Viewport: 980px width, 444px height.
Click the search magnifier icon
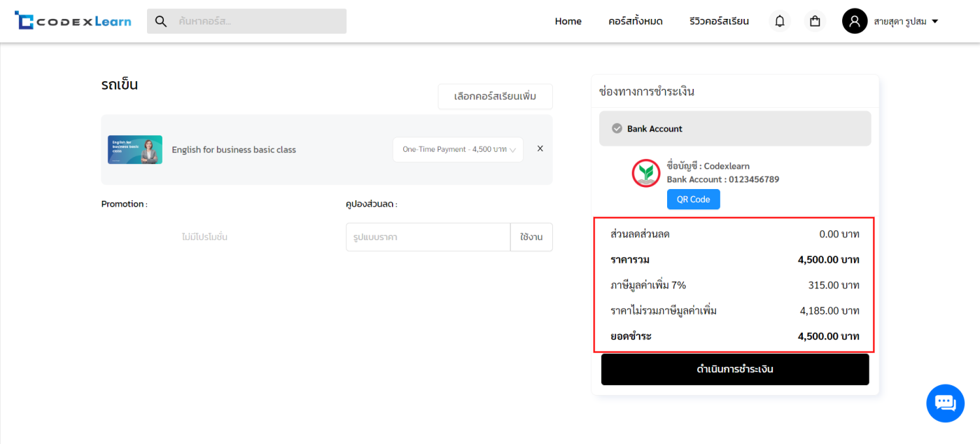(x=161, y=21)
